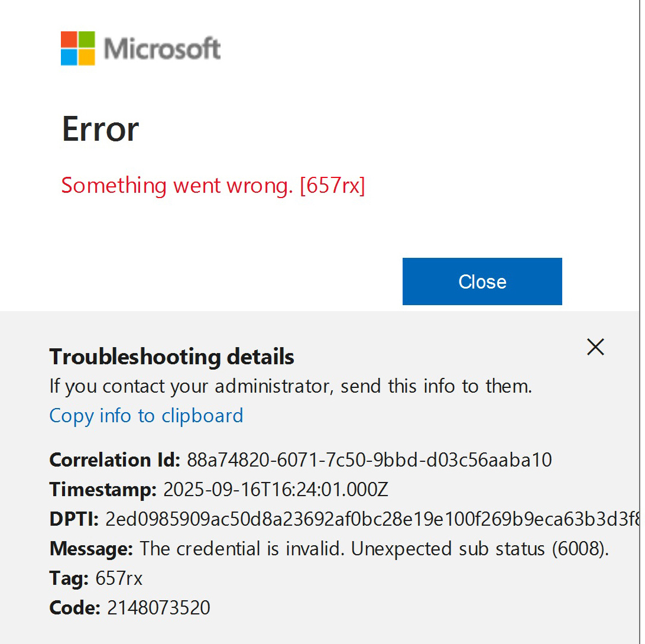Select the Timestamp value
Screen dimensions: 645x644
pyautogui.click(x=275, y=489)
